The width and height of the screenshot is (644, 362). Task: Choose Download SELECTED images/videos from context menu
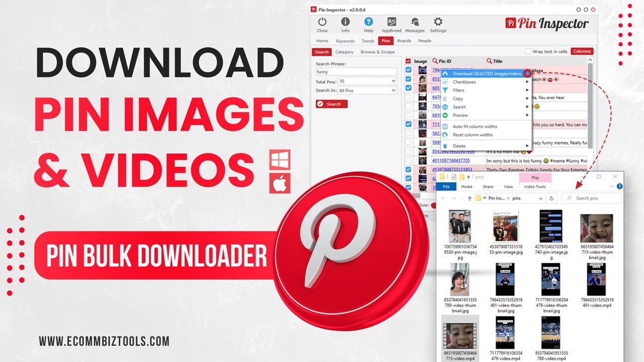click(x=486, y=73)
